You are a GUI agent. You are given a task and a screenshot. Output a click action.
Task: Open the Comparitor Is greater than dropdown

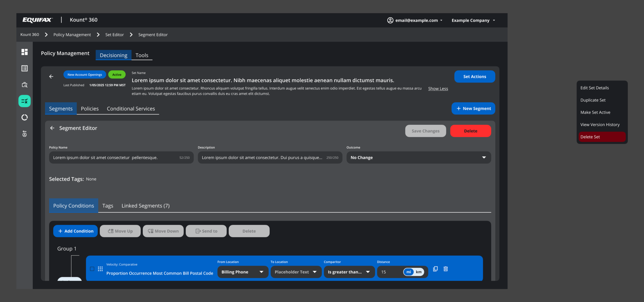tap(349, 272)
